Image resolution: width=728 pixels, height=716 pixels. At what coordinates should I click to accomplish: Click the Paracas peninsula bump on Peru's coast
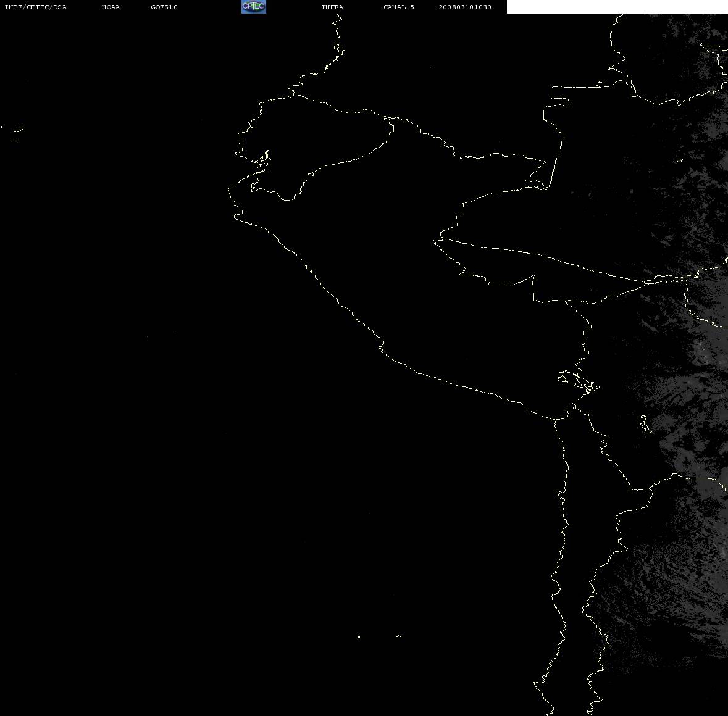[x=381, y=346]
